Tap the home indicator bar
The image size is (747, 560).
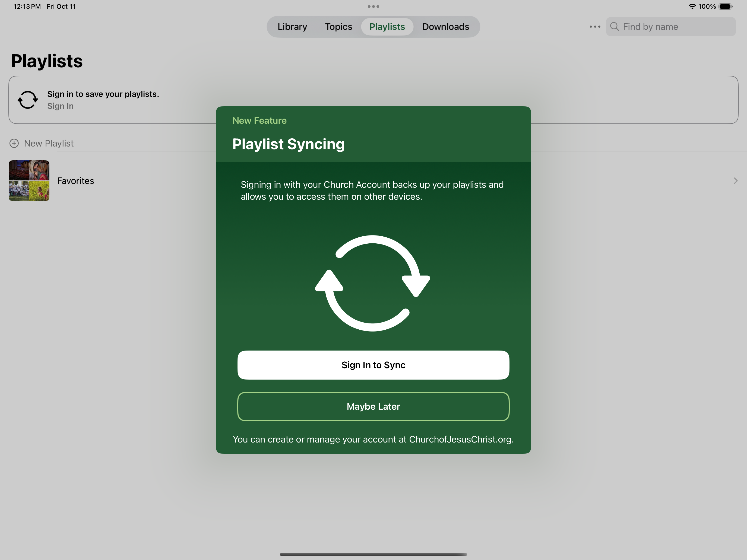373,554
